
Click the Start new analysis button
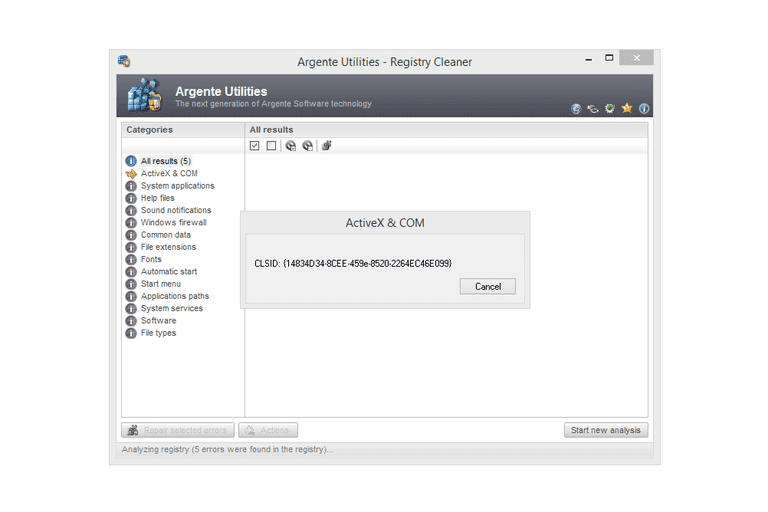pos(606,430)
